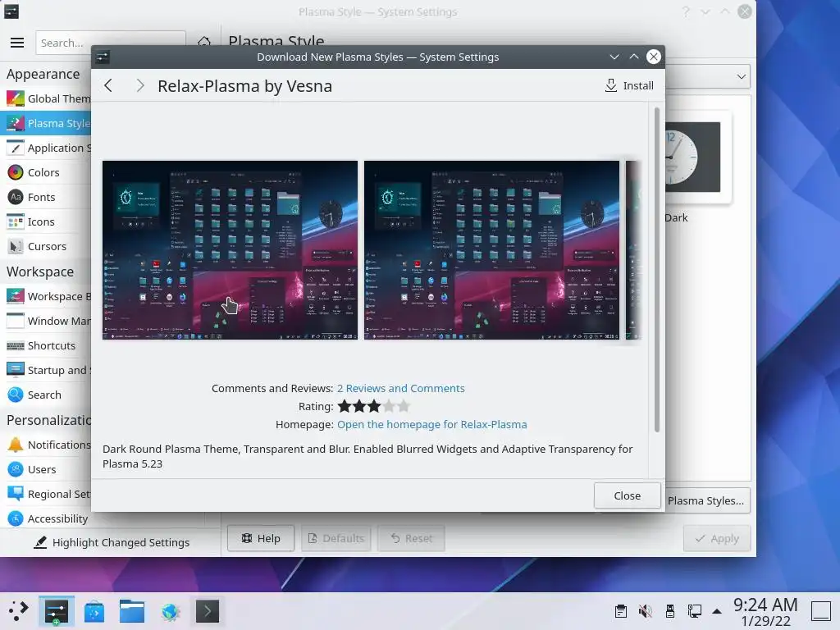The image size is (840, 630).
Task: Click Help button in System Settings
Action: (x=261, y=538)
